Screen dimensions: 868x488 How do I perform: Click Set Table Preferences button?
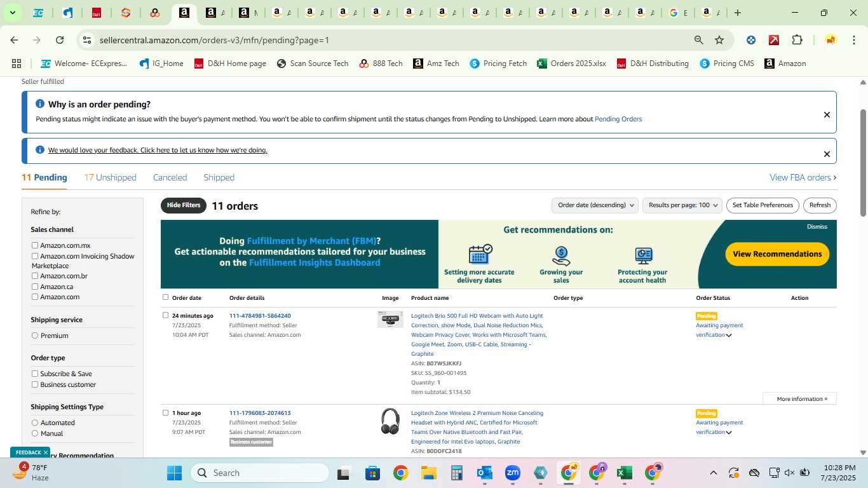point(763,205)
